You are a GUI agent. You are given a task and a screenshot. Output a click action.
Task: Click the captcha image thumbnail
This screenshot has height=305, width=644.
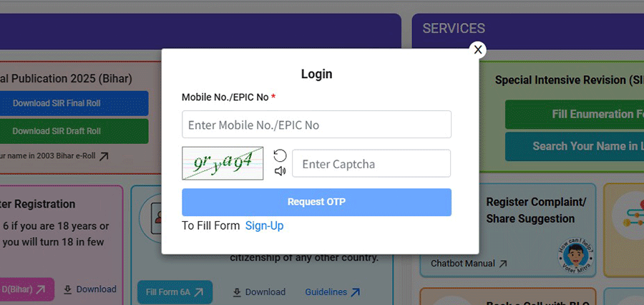223,163
